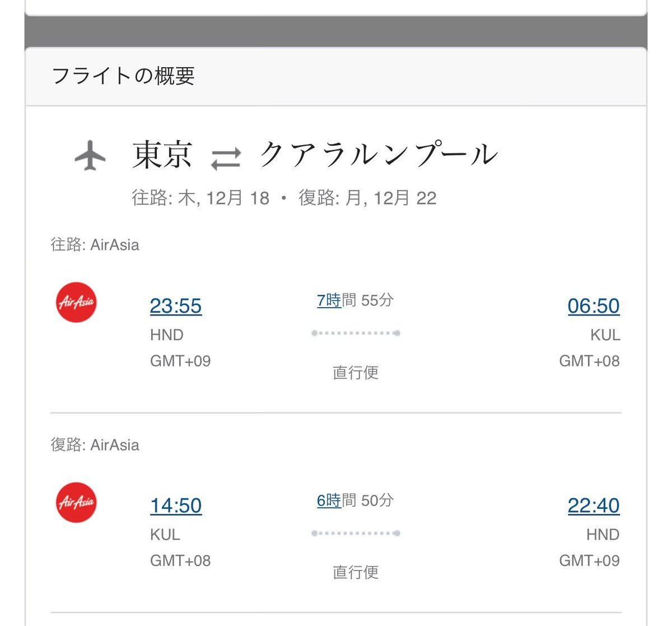Viewport: 672px width, 626px height.
Task: Click the outbound flight AirAsia logo
Action: click(77, 303)
